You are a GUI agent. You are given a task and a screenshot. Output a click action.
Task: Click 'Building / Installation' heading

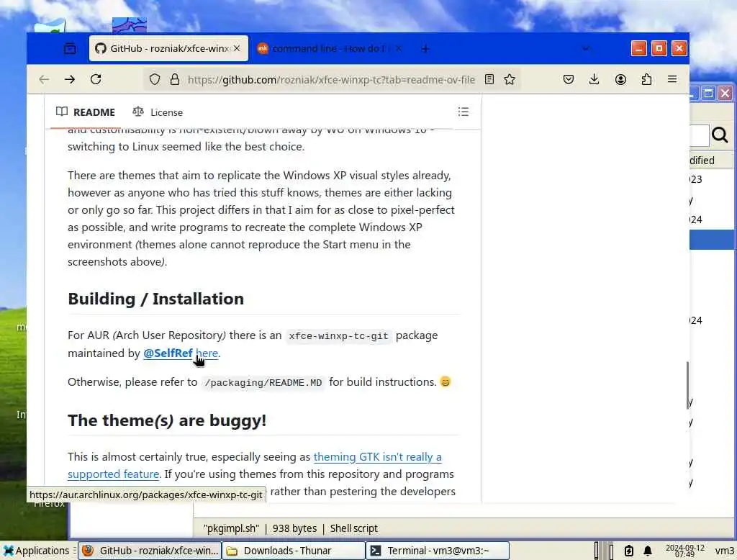155,299
